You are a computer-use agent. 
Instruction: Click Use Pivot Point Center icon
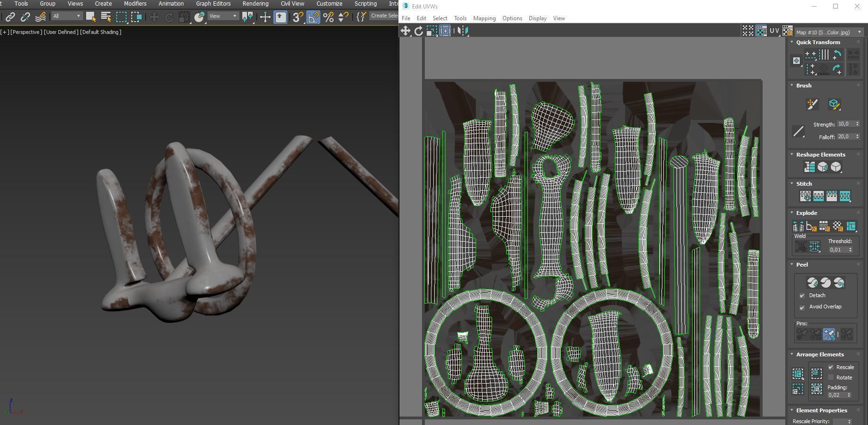[247, 17]
